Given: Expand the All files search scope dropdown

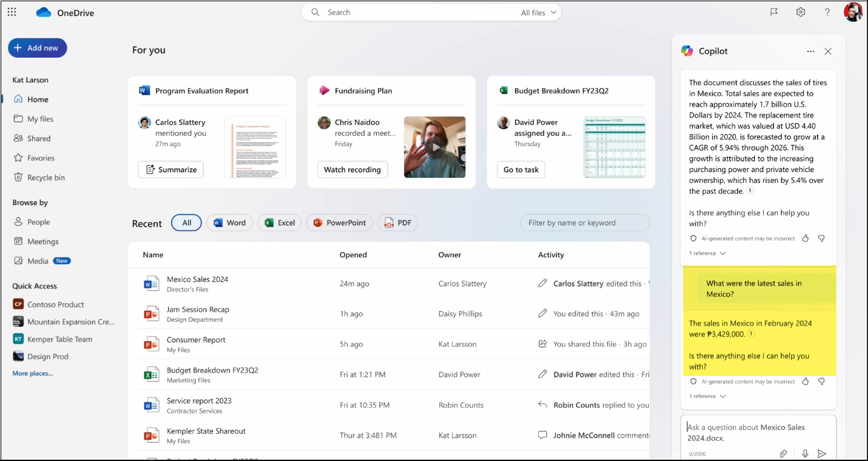Looking at the screenshot, I should coord(539,13).
